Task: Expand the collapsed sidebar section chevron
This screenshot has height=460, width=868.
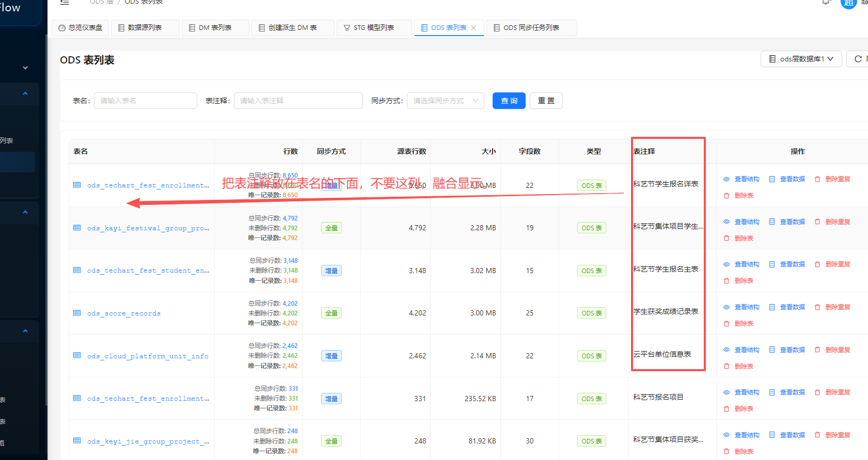Action: (x=25, y=68)
